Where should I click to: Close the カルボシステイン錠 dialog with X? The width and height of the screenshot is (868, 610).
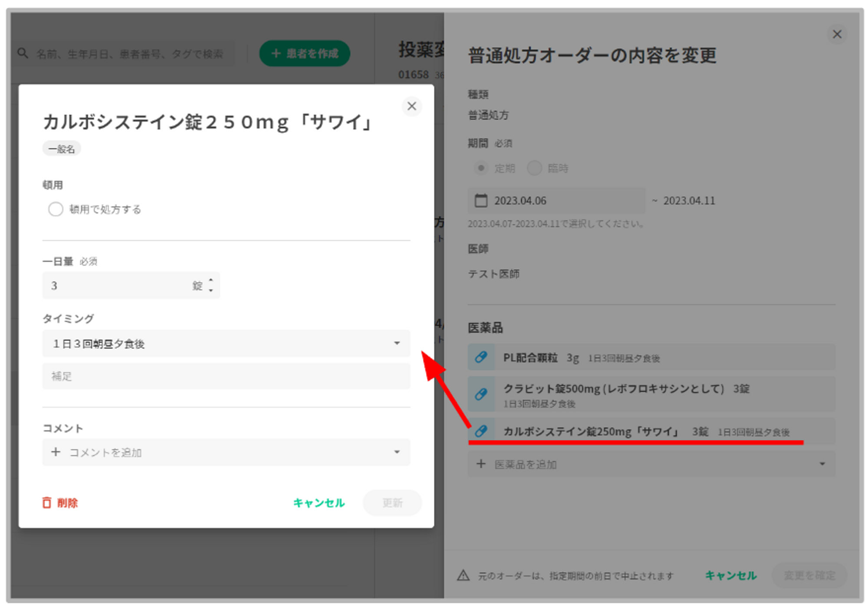[x=411, y=106]
